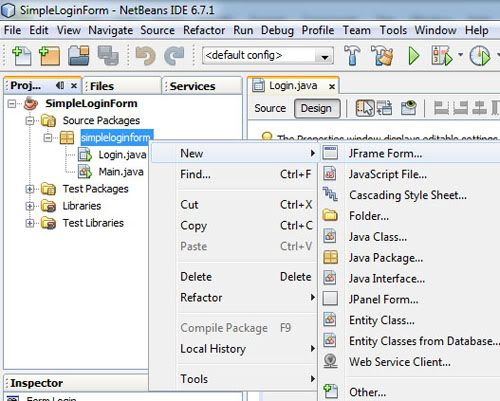Image resolution: width=500 pixels, height=401 pixels.
Task: Click the Clean and Build broom icon
Action: tap(382, 55)
